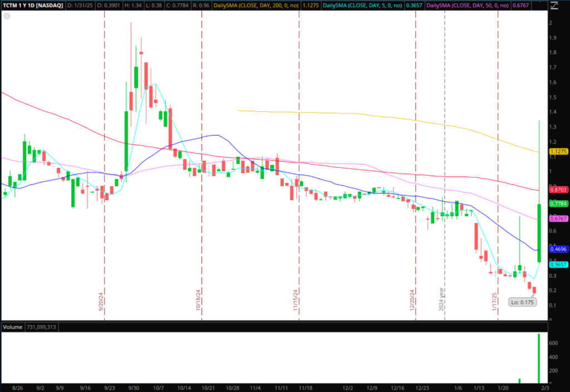Click the 'H: 1.34' high price readout

coord(134,6)
